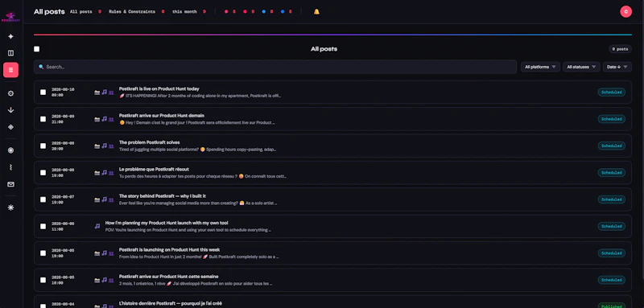This screenshot has width=644, height=308.
Task: Select the highlighted list view sidebar icon
Action: pyautogui.click(x=10, y=70)
